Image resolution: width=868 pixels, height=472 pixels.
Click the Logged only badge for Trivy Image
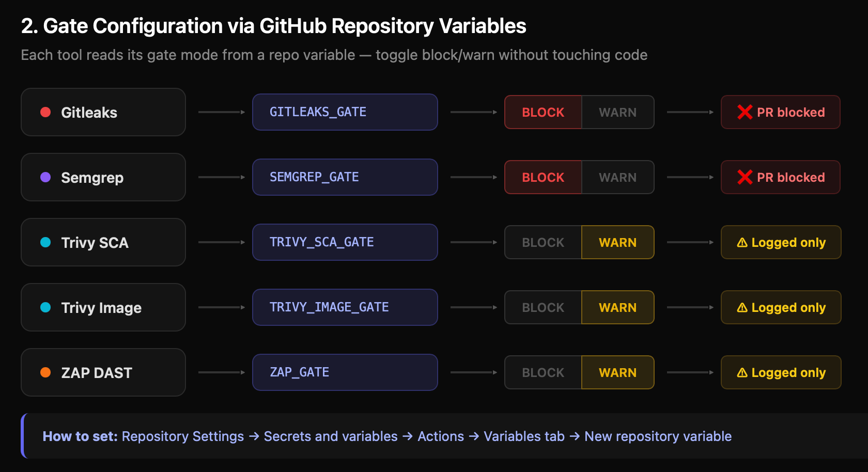[x=781, y=307]
